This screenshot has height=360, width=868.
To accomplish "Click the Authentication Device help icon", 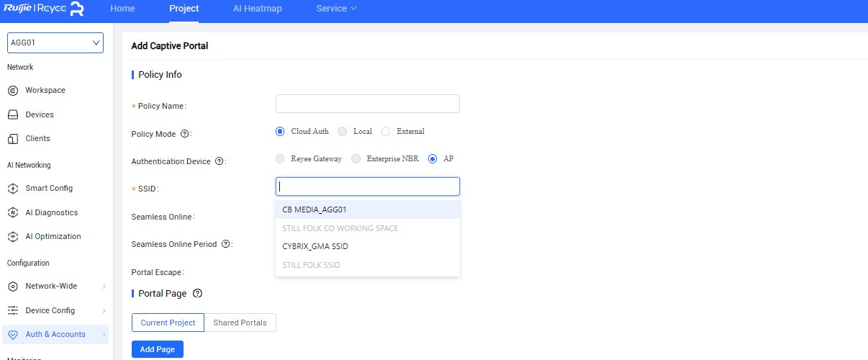I will point(219,161).
